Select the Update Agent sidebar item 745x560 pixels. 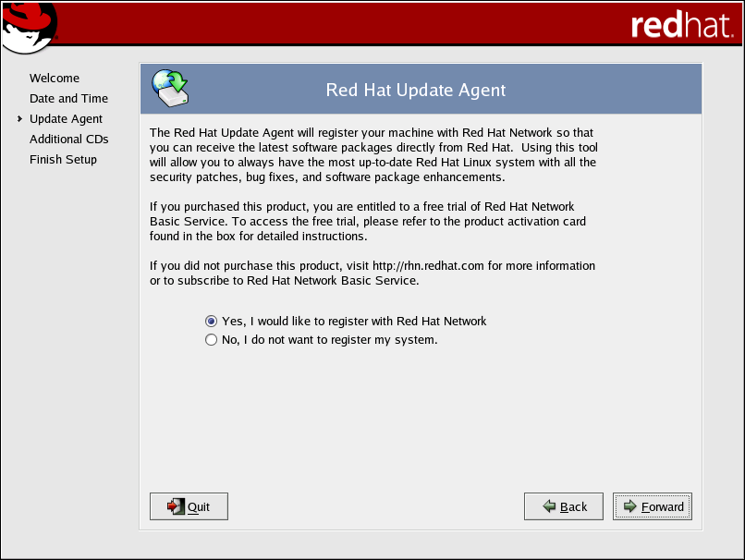tap(66, 119)
